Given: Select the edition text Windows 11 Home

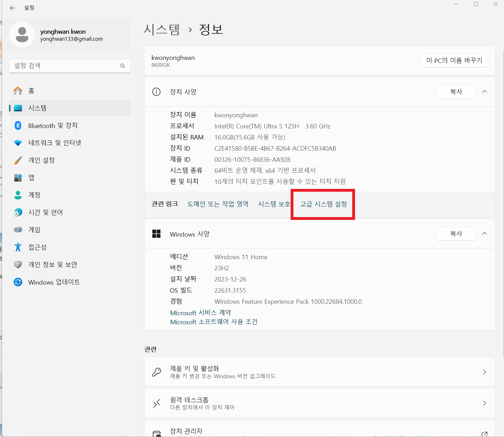Looking at the screenshot, I should [241, 257].
